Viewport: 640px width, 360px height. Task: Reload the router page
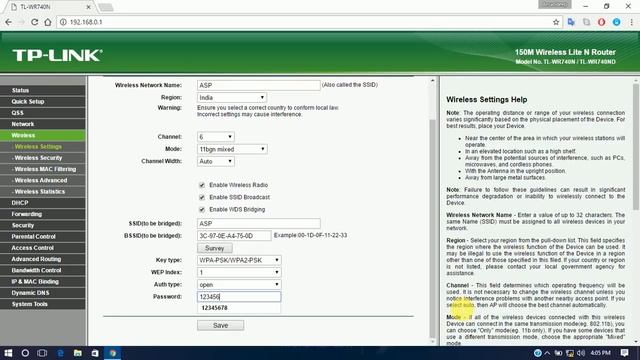[35, 22]
